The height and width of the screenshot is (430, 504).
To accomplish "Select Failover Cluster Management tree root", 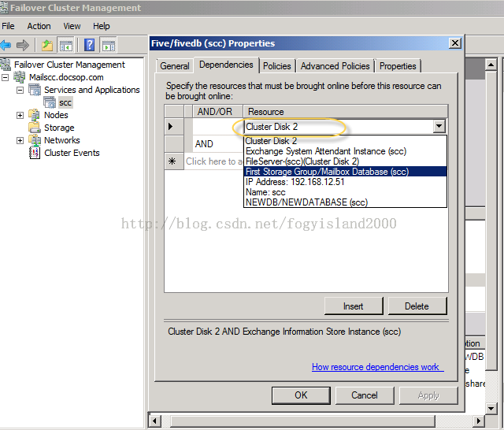I will [69, 65].
